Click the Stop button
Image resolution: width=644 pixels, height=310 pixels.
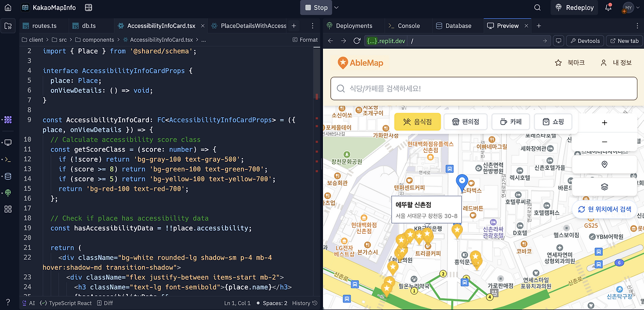(315, 8)
